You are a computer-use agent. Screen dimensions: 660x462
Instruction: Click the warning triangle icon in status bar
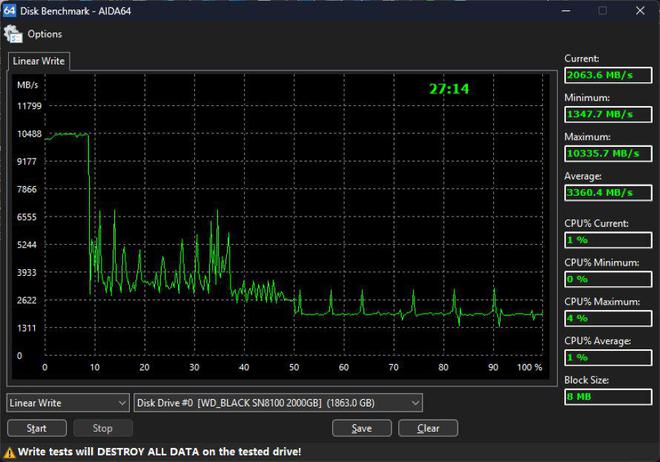[x=9, y=453]
